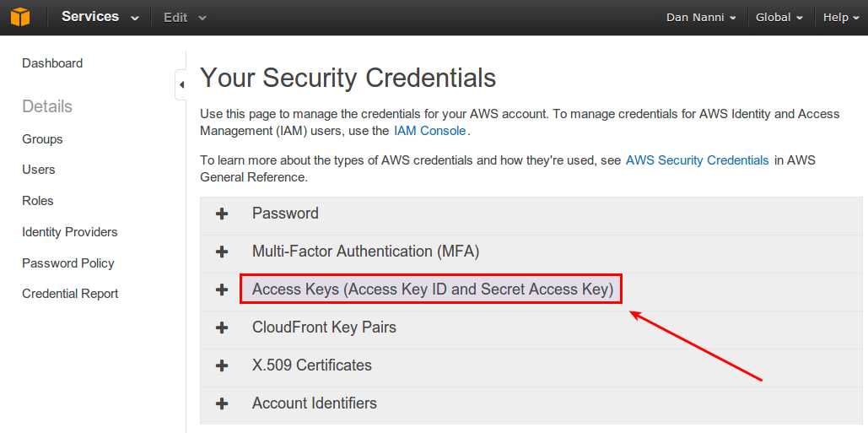Open the Global region dropdown
The image size is (868, 433).
pos(779,17)
